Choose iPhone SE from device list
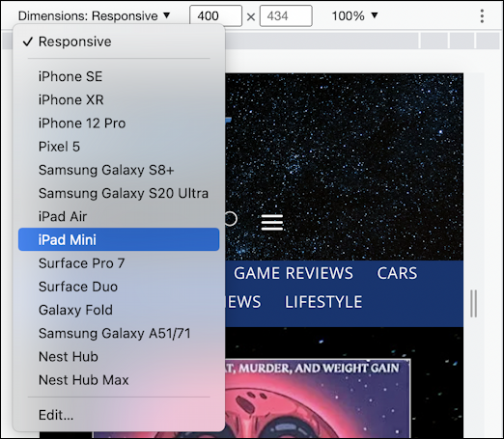 pyautogui.click(x=119, y=76)
